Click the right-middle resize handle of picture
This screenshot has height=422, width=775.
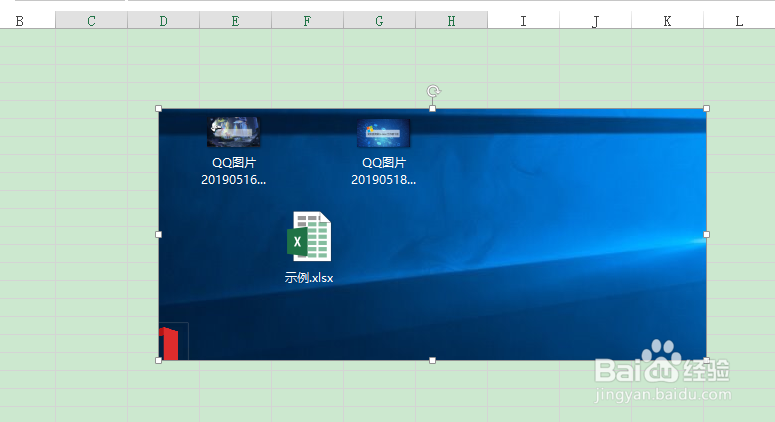[706, 234]
